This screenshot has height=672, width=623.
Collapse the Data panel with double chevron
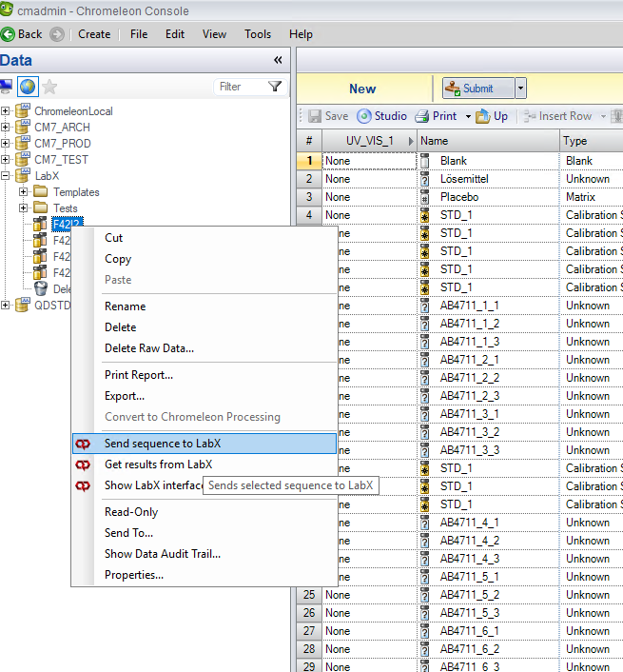[278, 60]
